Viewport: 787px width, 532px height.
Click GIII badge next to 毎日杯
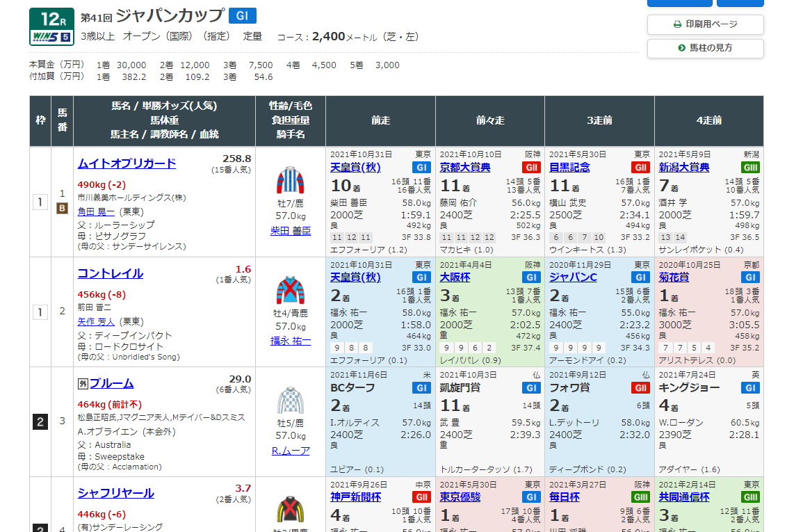coord(640,497)
